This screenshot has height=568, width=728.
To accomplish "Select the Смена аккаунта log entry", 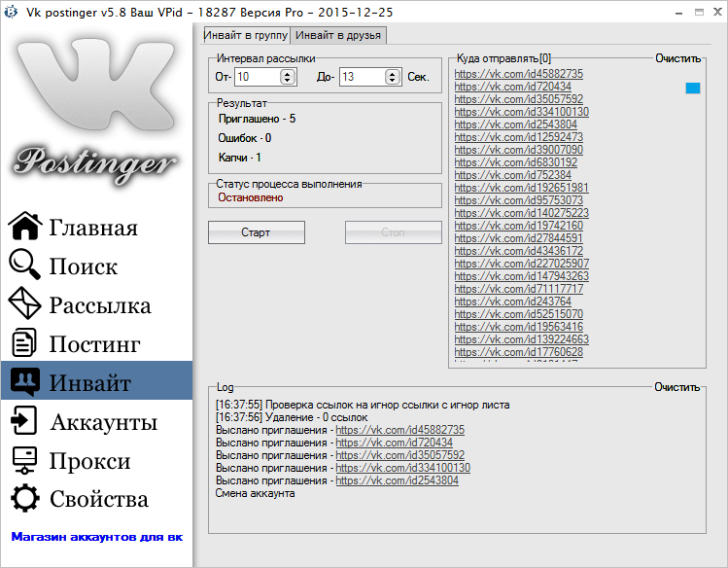I will [255, 493].
